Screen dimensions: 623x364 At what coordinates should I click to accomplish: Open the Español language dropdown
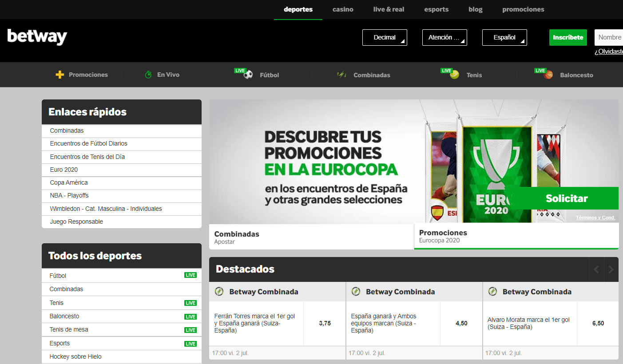pyautogui.click(x=504, y=37)
